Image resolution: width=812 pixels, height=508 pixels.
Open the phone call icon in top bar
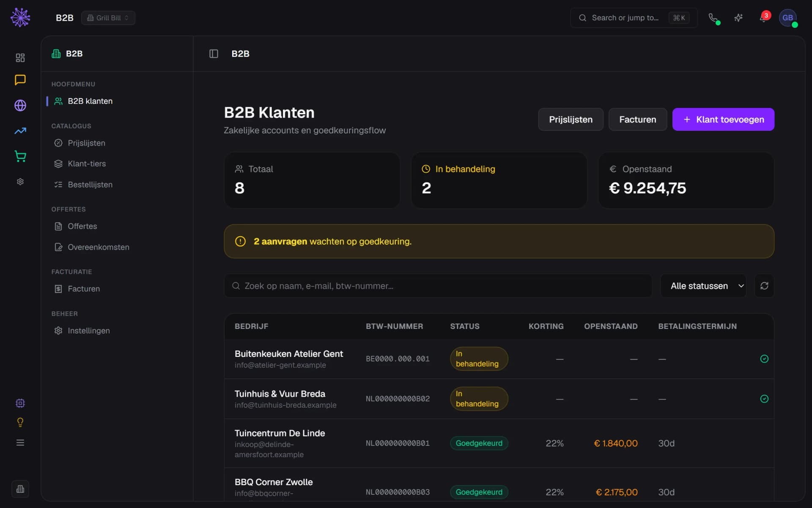713,18
